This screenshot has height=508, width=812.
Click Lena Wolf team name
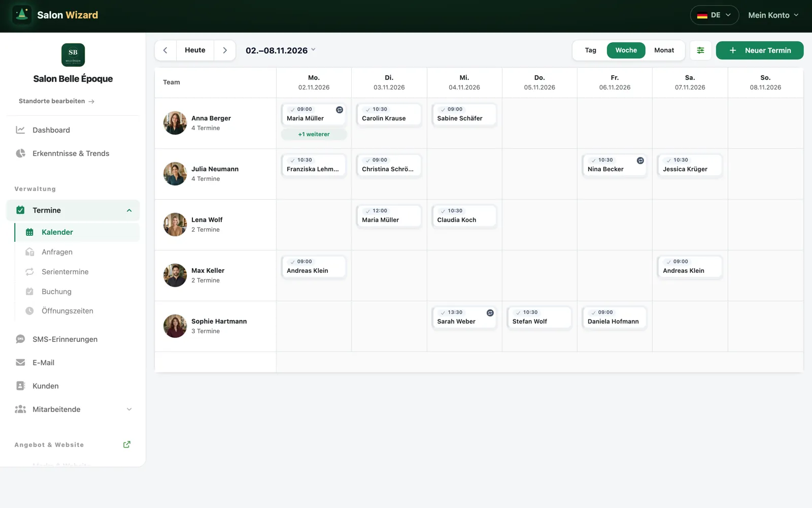click(207, 220)
